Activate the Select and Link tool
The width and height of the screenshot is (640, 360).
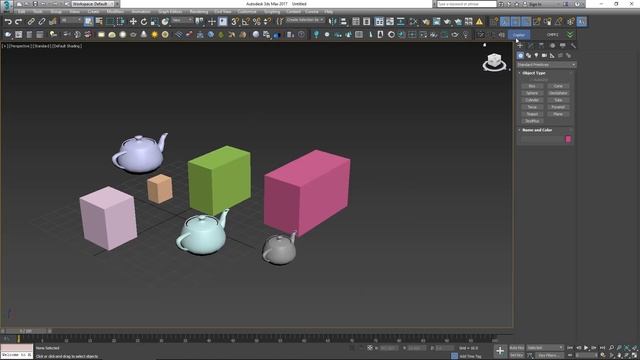coord(31,22)
